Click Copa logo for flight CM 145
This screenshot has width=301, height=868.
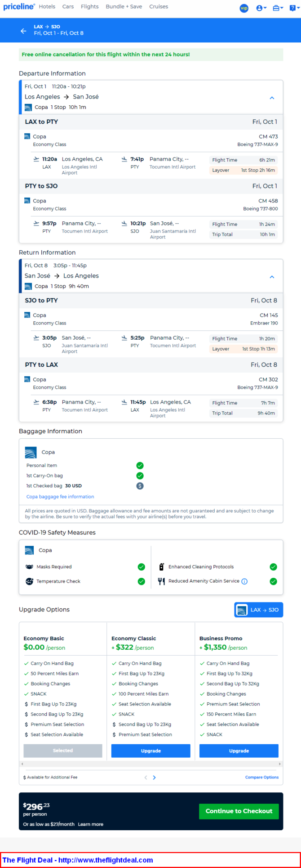pos(27,315)
